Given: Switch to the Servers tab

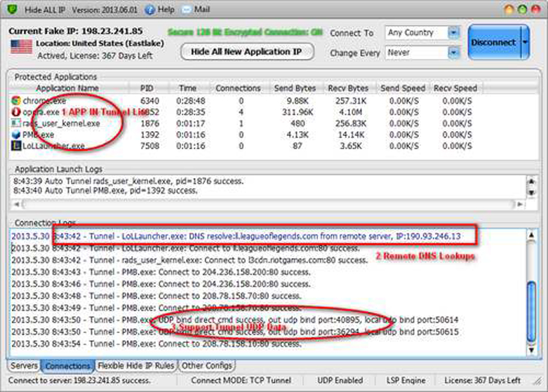Looking at the screenshot, I should (24, 366).
